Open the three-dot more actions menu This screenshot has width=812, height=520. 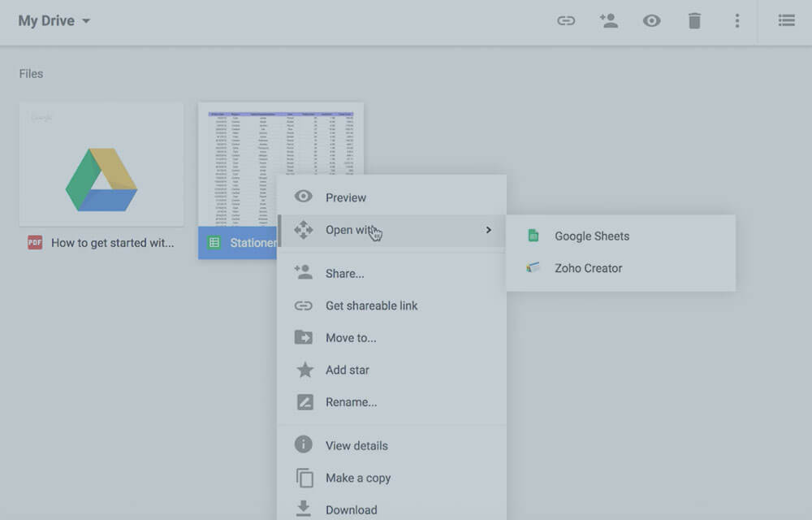coord(736,21)
